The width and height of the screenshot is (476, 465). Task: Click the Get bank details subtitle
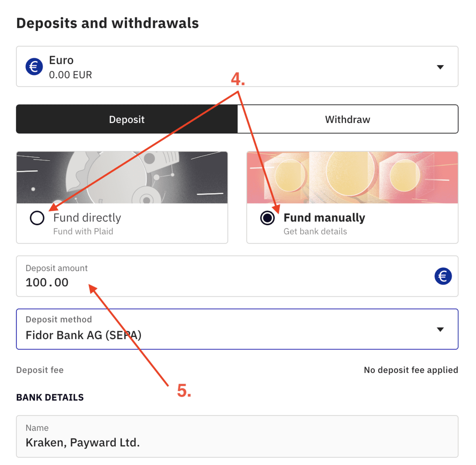pos(315,231)
